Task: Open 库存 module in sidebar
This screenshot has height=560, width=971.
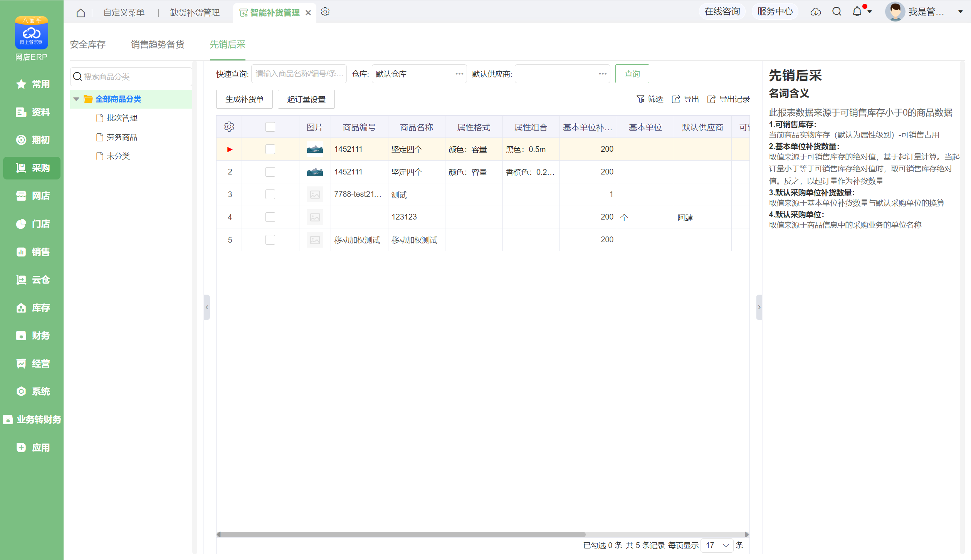Action: pyautogui.click(x=32, y=308)
